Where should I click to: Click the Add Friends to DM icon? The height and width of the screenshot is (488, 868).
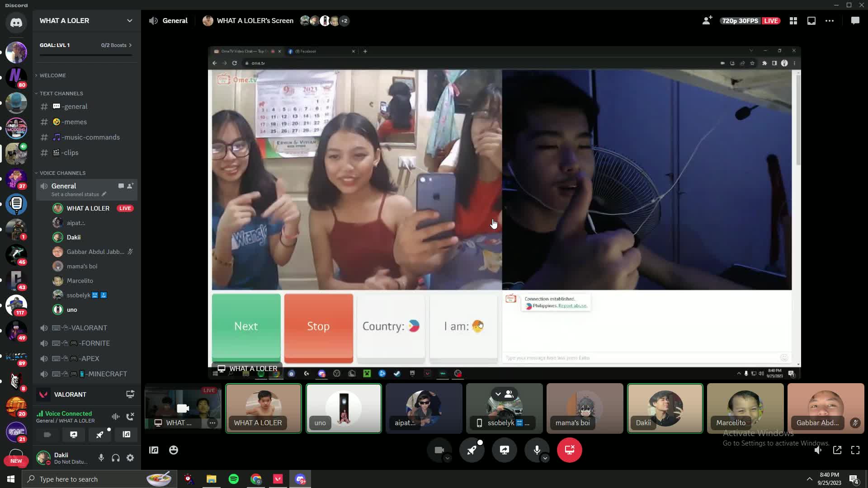point(707,21)
